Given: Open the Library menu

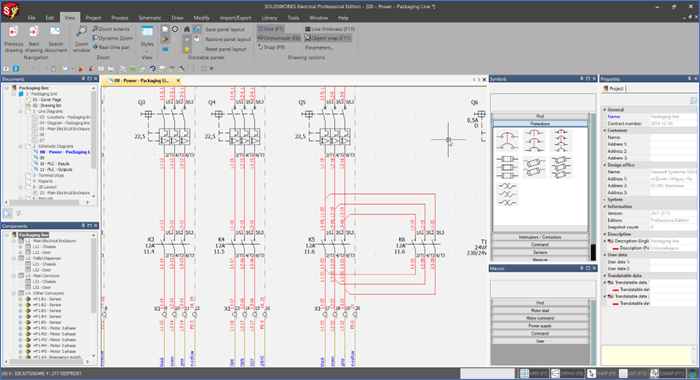Looking at the screenshot, I should (269, 18).
